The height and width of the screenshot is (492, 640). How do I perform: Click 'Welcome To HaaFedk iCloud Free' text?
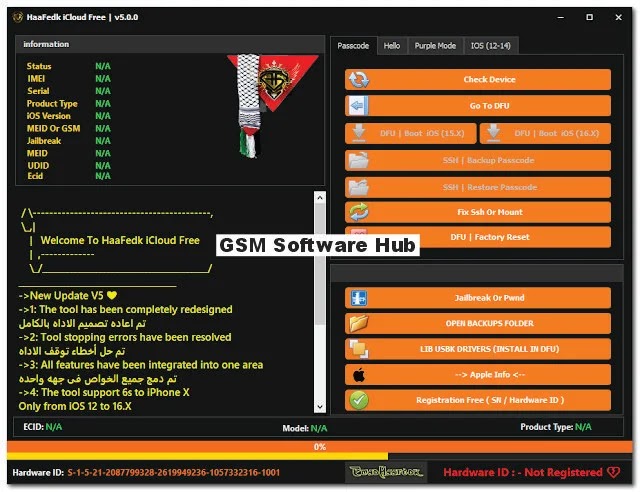pyautogui.click(x=120, y=240)
